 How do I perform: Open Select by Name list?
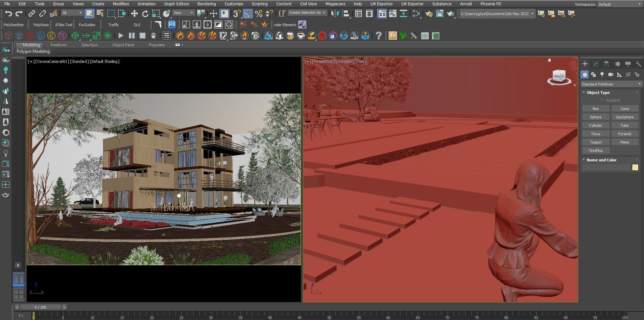pos(100,13)
